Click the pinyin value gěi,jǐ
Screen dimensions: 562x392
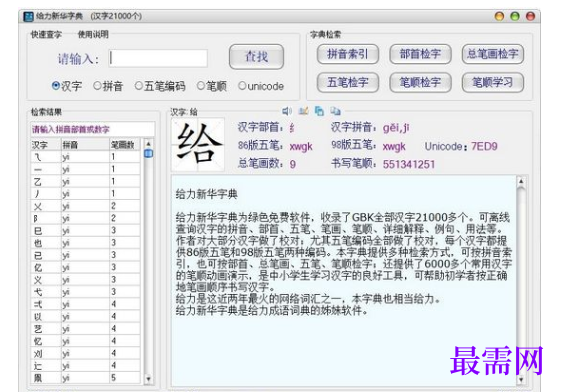pos(396,128)
